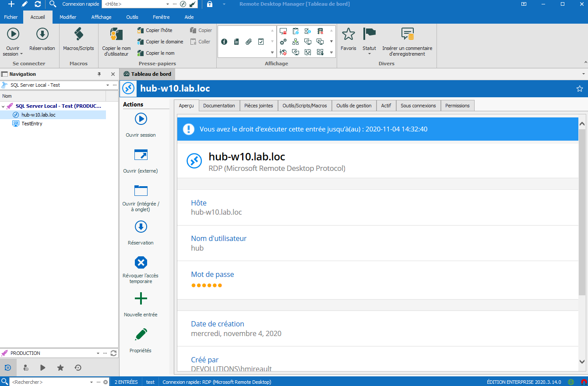Open the Permissions tab
This screenshot has width=588, height=386.
pyautogui.click(x=457, y=106)
